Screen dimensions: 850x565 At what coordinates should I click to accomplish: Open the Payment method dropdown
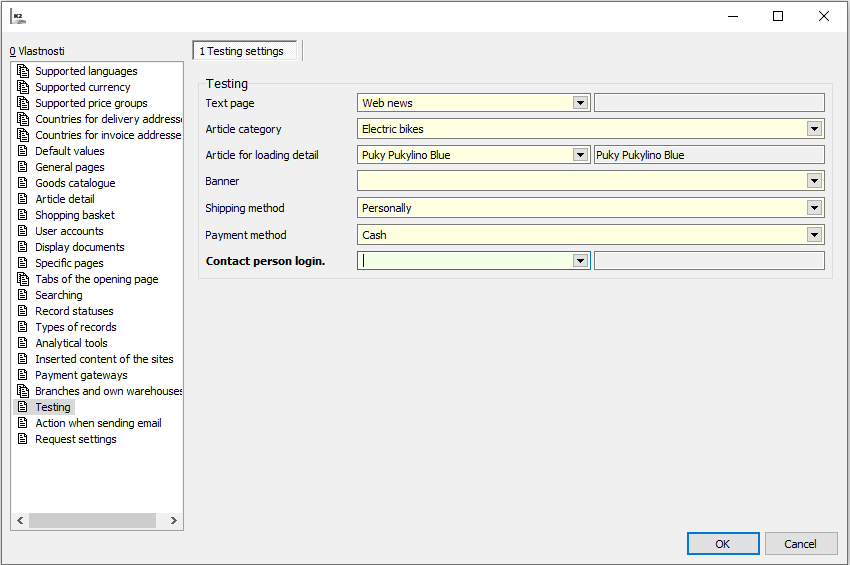click(x=814, y=235)
